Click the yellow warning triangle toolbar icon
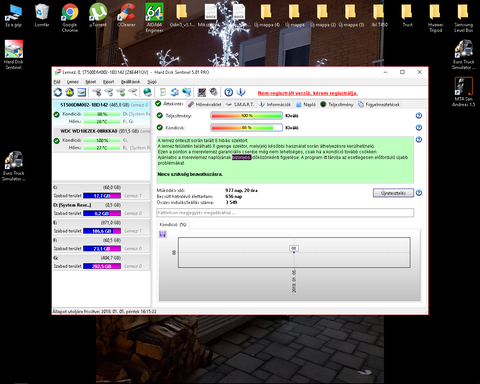Screen dimensions: 480x384 point(70,92)
